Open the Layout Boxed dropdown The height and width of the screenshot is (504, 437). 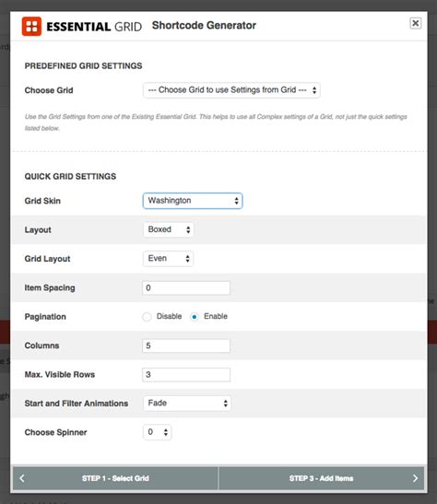point(168,229)
